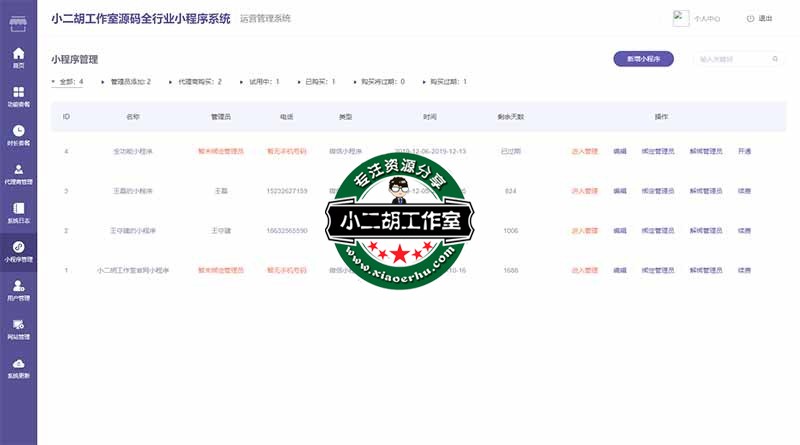Open 功能套餐 from the sidebar
The width and height of the screenshot is (800, 445).
(x=18, y=94)
